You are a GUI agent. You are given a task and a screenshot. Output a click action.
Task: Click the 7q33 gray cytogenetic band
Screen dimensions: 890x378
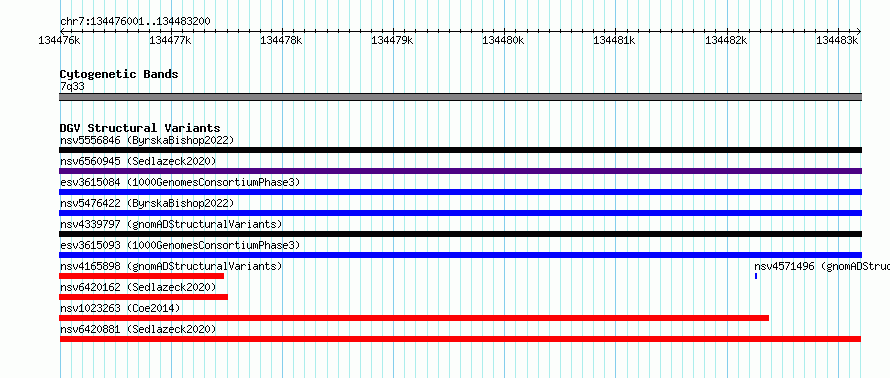click(x=460, y=97)
